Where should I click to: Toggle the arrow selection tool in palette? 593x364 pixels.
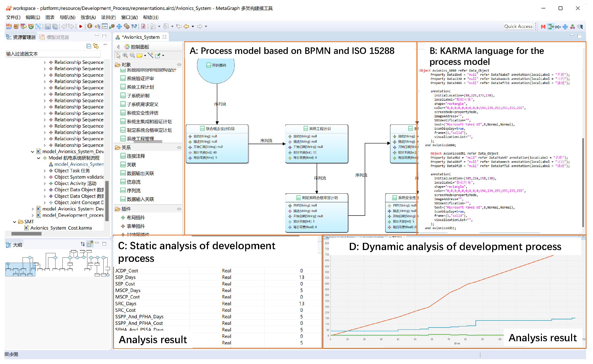(118, 56)
